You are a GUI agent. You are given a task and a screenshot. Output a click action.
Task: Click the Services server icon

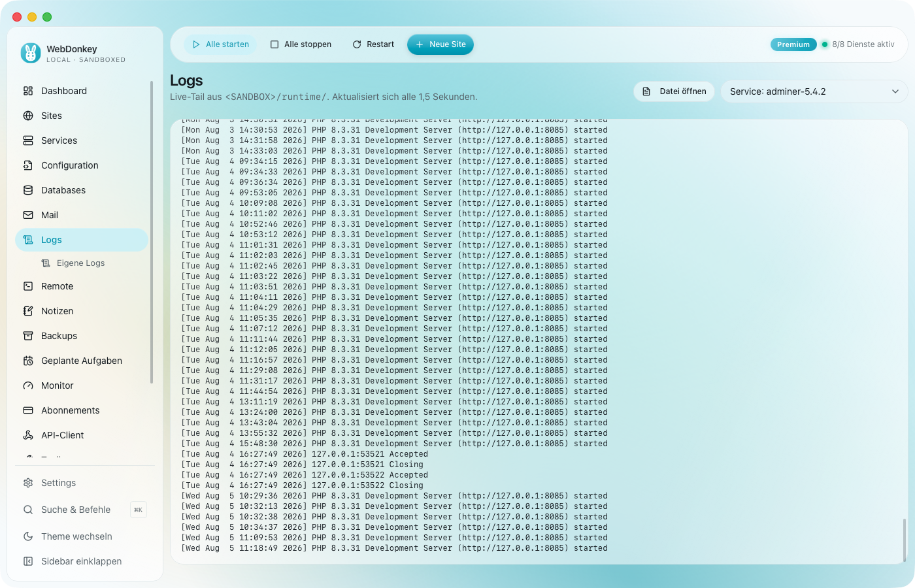(x=28, y=140)
